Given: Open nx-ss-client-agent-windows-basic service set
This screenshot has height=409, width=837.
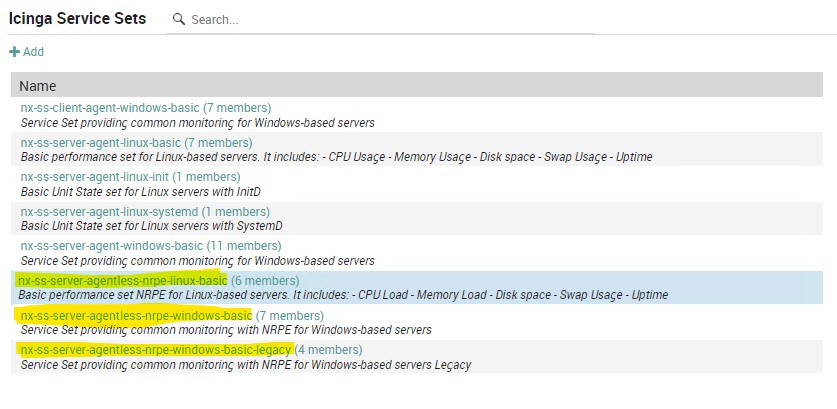Looking at the screenshot, I should [x=146, y=107].
